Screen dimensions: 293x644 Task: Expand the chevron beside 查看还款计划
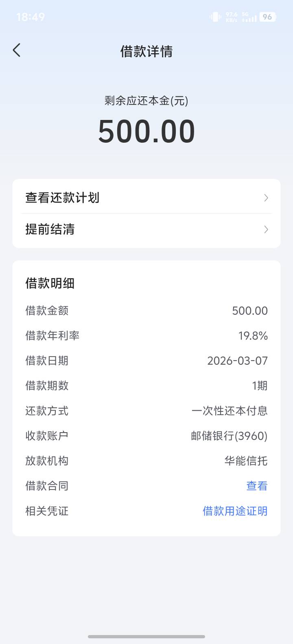click(x=266, y=198)
